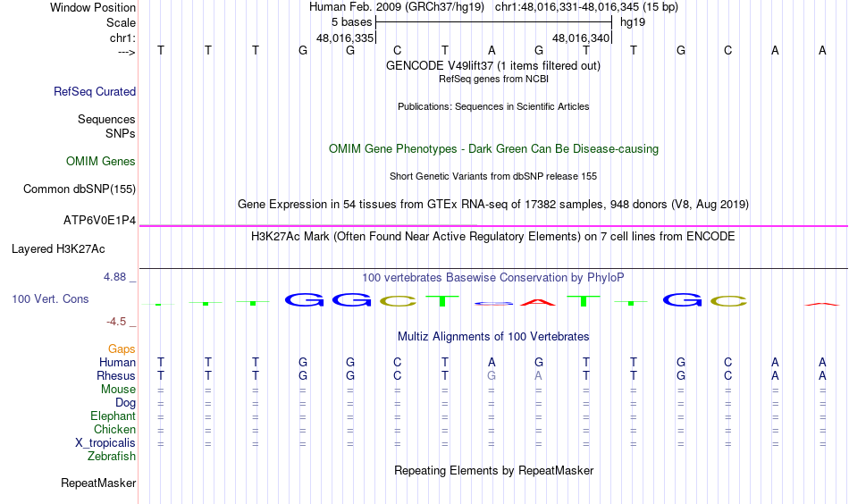849x504 pixels.
Task: Open the OMIM Genes track label
Action: pyautogui.click(x=101, y=162)
